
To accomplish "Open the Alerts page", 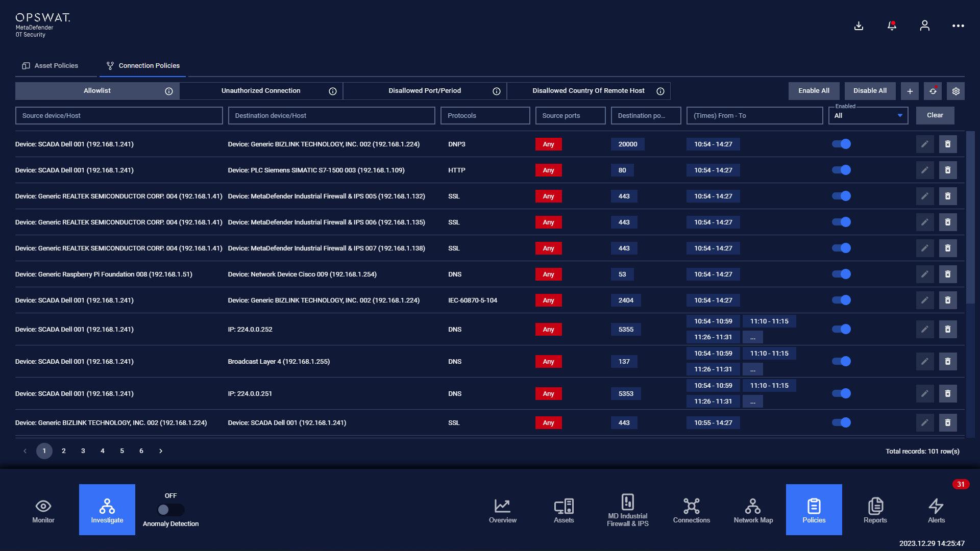I will pos(937,510).
